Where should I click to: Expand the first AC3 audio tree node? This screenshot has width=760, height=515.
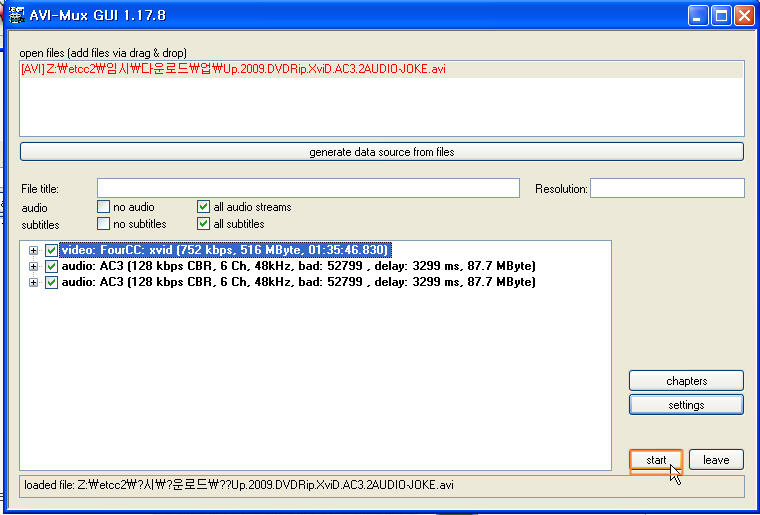point(33,266)
